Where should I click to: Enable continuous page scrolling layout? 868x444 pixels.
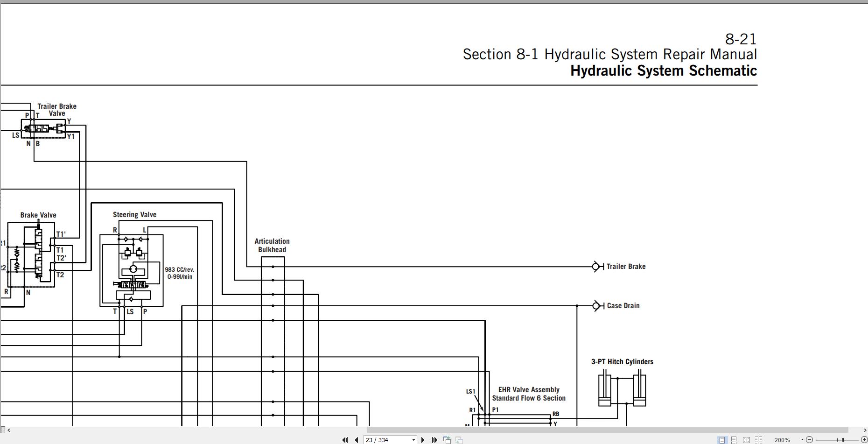tap(734, 440)
